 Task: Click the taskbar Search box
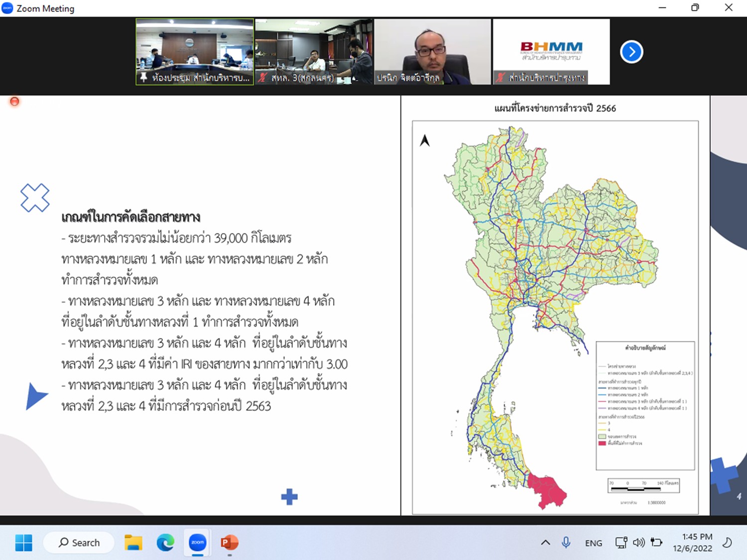click(x=79, y=543)
